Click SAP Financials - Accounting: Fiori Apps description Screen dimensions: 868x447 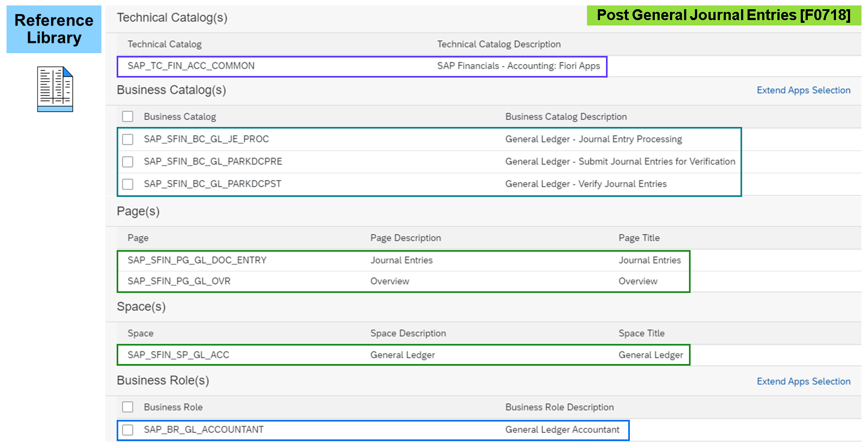coord(519,66)
